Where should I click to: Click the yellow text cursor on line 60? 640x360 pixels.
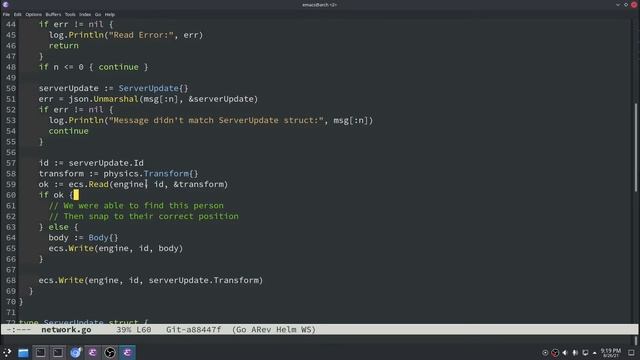point(76,195)
